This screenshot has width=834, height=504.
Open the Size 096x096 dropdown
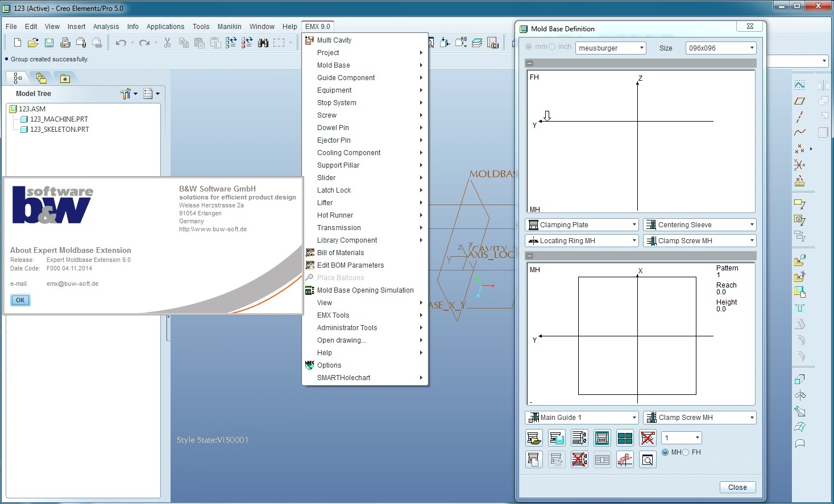pyautogui.click(x=720, y=48)
